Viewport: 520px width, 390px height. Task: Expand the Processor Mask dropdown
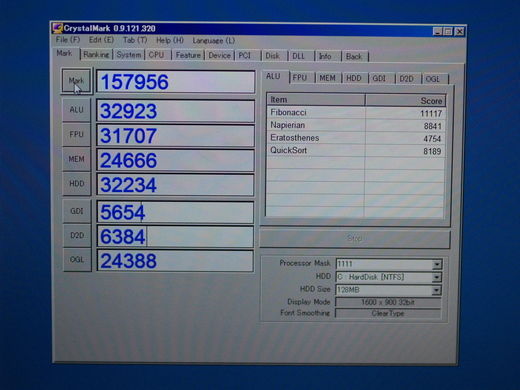coord(437,265)
